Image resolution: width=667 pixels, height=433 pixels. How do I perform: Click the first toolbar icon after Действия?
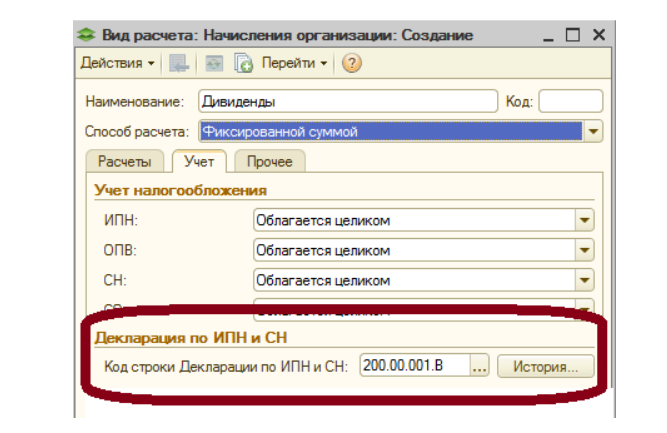click(180, 63)
